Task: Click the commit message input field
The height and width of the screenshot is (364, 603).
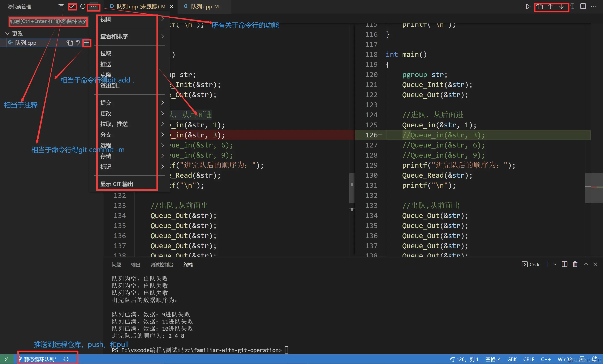Action: [48, 21]
